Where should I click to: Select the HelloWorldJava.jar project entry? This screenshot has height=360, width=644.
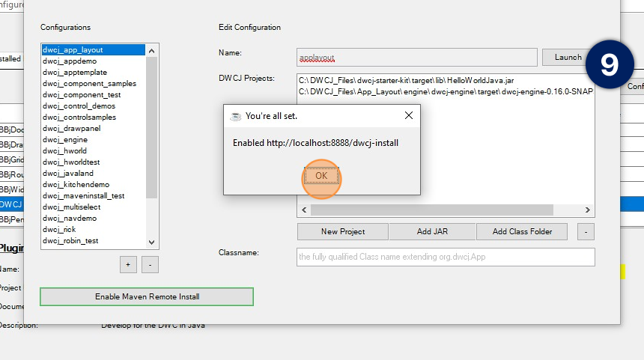[x=406, y=80]
